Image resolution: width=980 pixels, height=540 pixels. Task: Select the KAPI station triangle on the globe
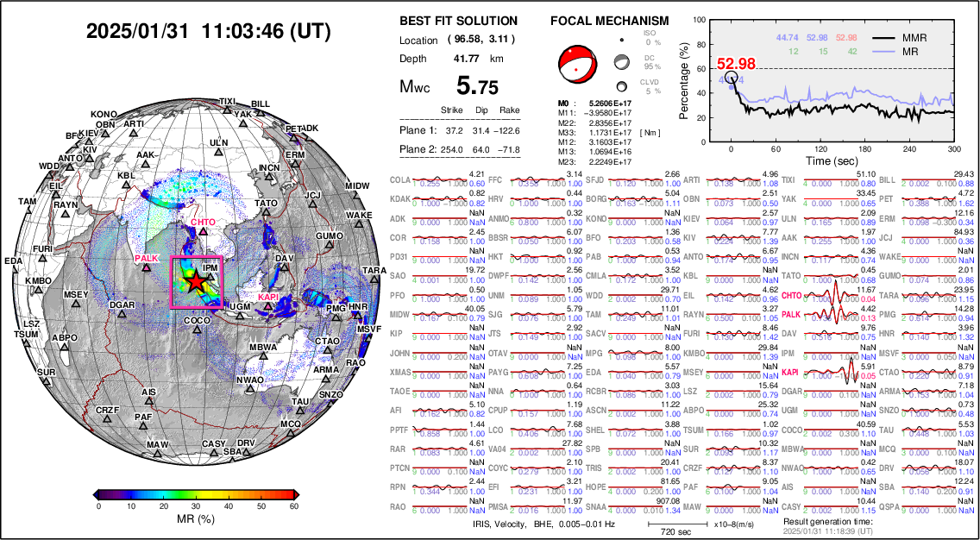(x=267, y=305)
